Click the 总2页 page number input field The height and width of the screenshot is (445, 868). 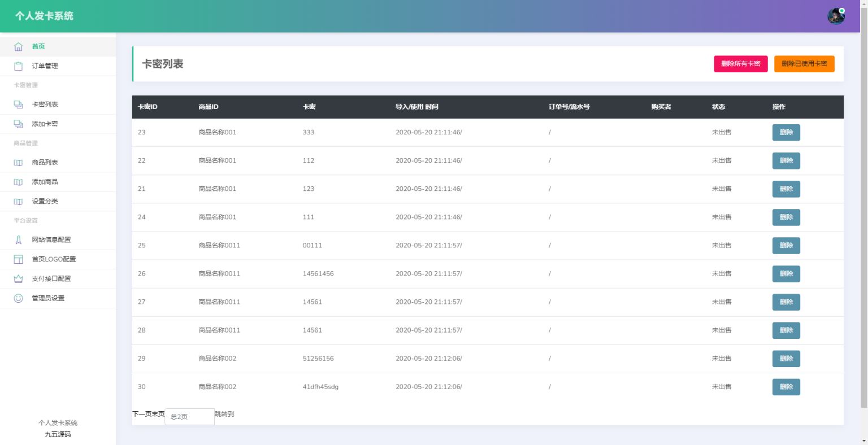point(189,417)
